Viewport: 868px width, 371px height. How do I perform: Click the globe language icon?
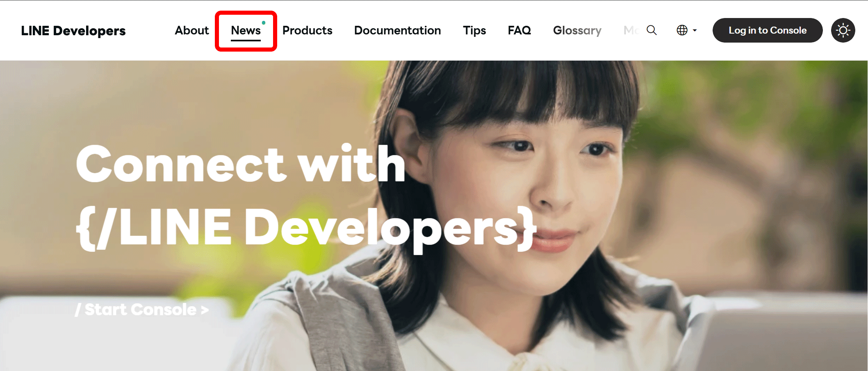(x=682, y=30)
